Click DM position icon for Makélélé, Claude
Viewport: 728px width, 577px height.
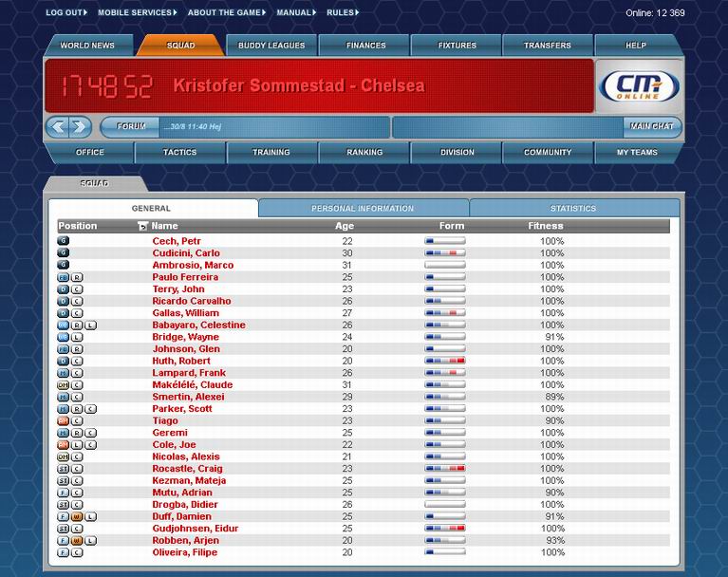tap(64, 384)
